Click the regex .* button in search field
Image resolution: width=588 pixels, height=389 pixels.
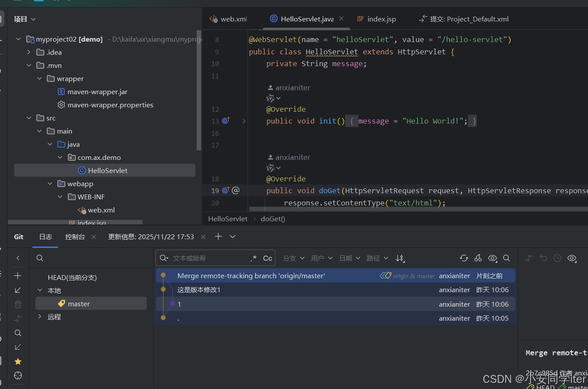[254, 258]
